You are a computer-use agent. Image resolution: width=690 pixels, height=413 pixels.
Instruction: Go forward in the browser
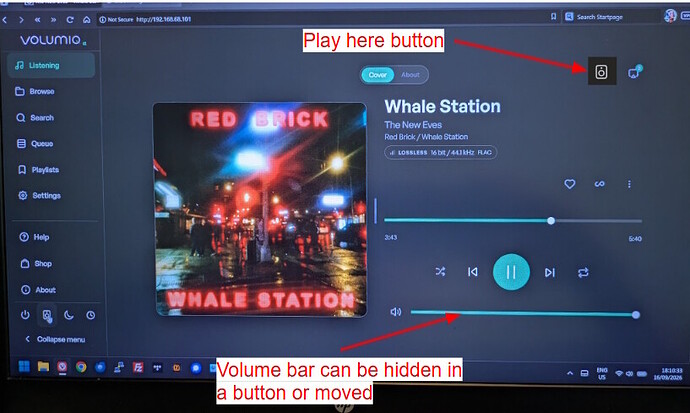coord(21,20)
